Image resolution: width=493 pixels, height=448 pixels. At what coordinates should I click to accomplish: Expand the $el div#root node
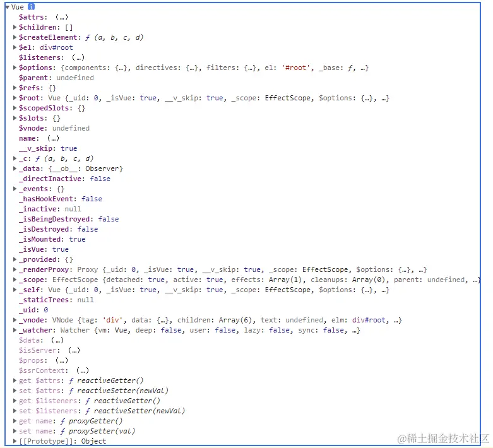click(15, 47)
